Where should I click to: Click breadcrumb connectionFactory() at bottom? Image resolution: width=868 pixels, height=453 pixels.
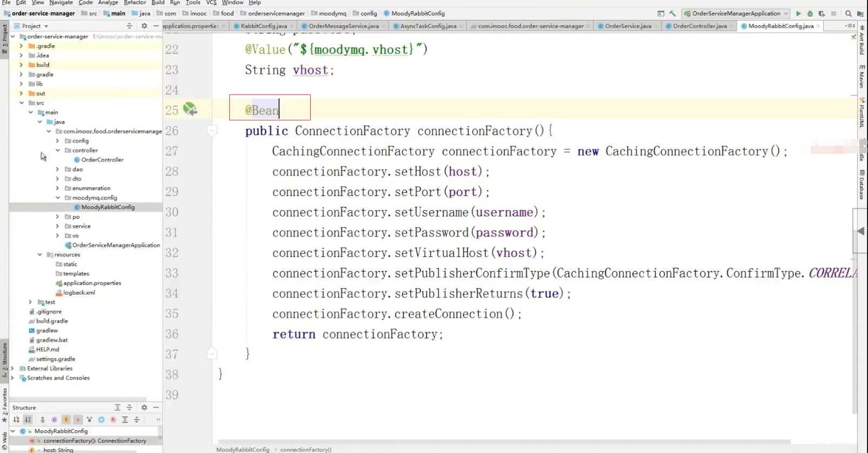click(306, 449)
